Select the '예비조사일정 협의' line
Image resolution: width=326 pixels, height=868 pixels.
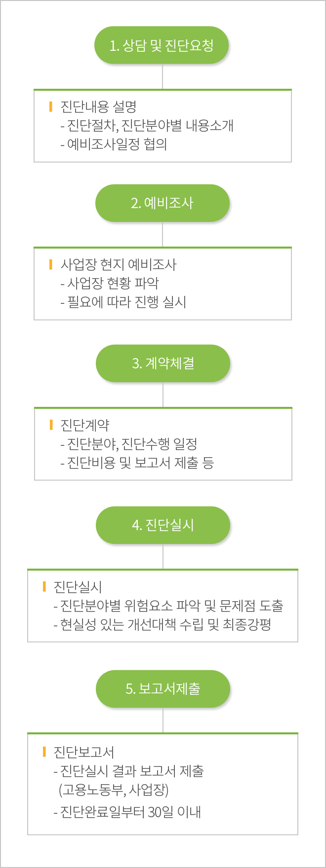[x=114, y=144]
